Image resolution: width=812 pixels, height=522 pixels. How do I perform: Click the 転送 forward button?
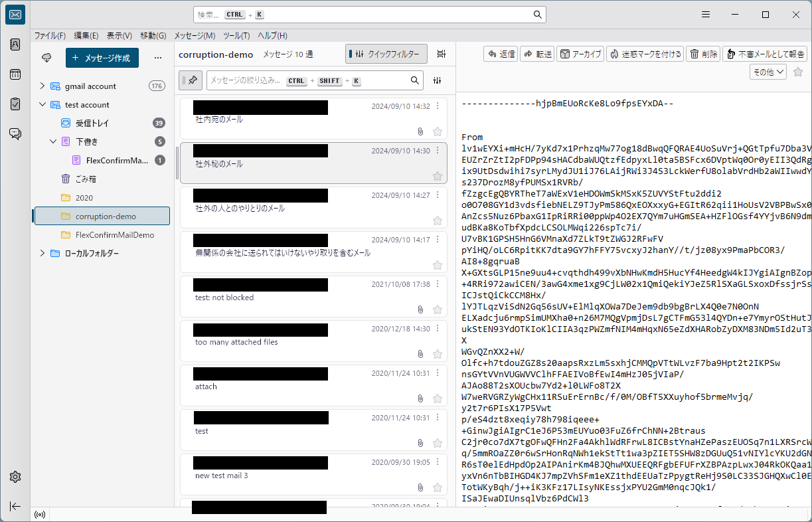pos(537,54)
